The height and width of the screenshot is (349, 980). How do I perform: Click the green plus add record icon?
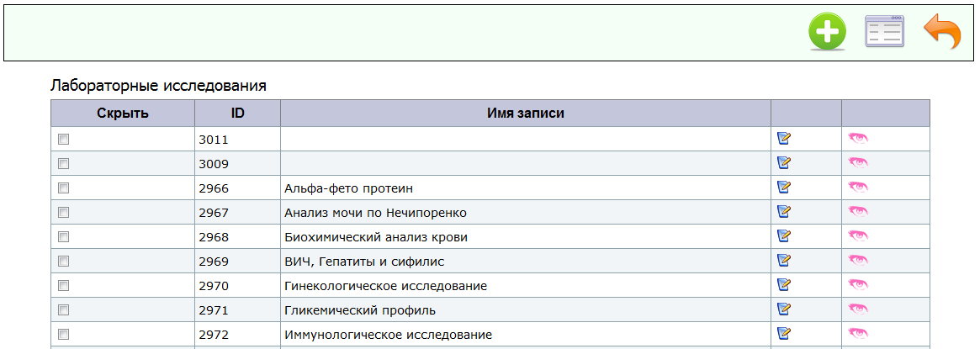[827, 32]
